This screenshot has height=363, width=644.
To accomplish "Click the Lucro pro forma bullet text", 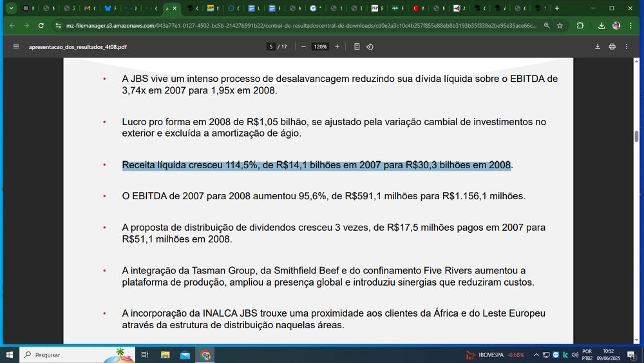I will [334, 128].
